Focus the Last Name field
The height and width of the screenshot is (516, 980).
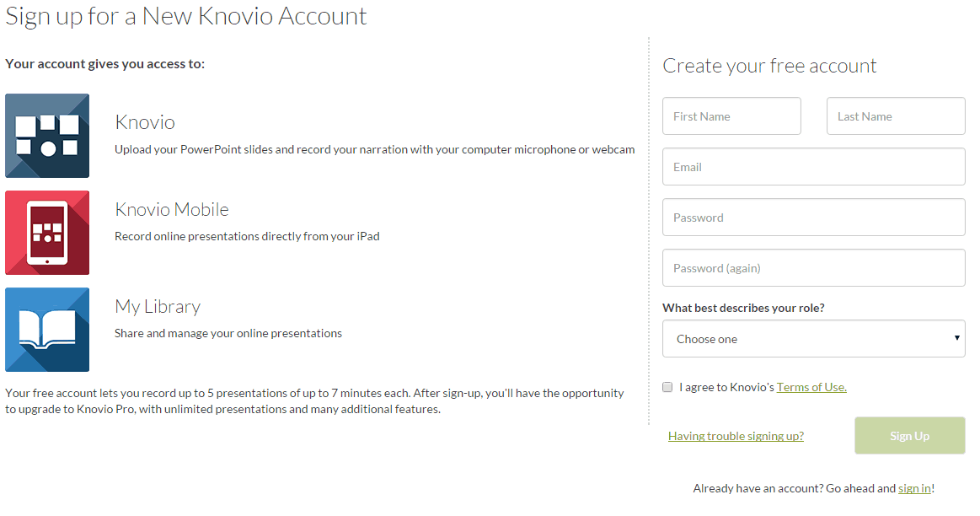[x=896, y=116]
